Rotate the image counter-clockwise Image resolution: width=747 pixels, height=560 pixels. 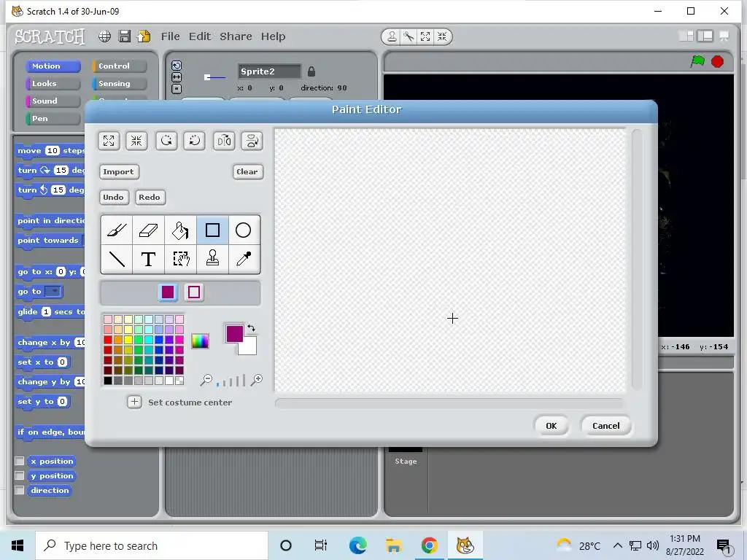166,141
